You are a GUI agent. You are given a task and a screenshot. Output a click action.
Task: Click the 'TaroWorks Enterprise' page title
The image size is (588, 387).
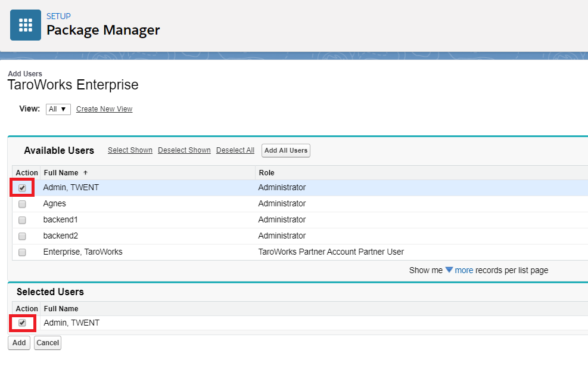[73, 85]
